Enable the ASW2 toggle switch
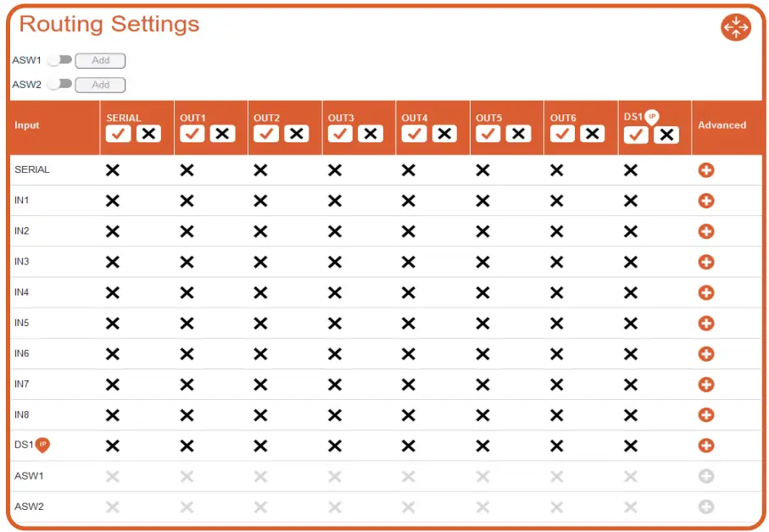This screenshot has width=769, height=532. (59, 84)
